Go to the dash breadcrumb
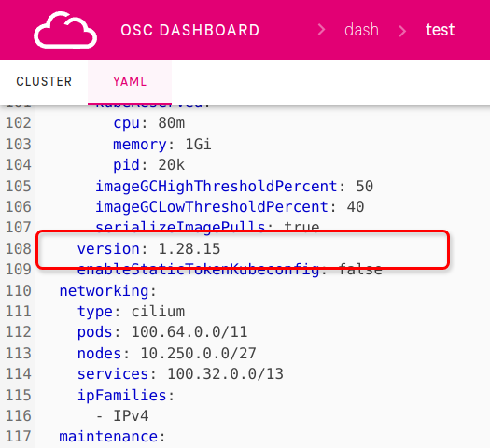This screenshot has height=448, width=490. (x=361, y=30)
